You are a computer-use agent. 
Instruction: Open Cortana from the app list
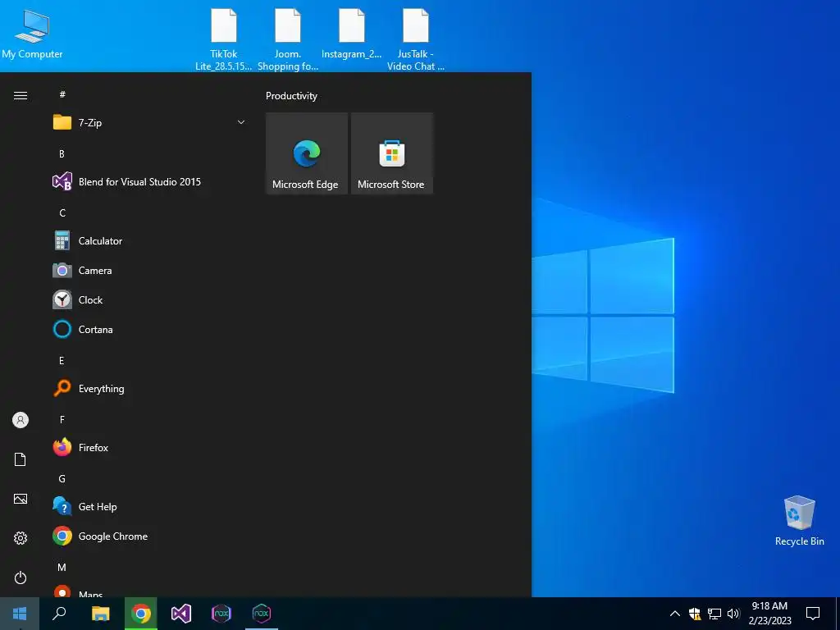150,330
